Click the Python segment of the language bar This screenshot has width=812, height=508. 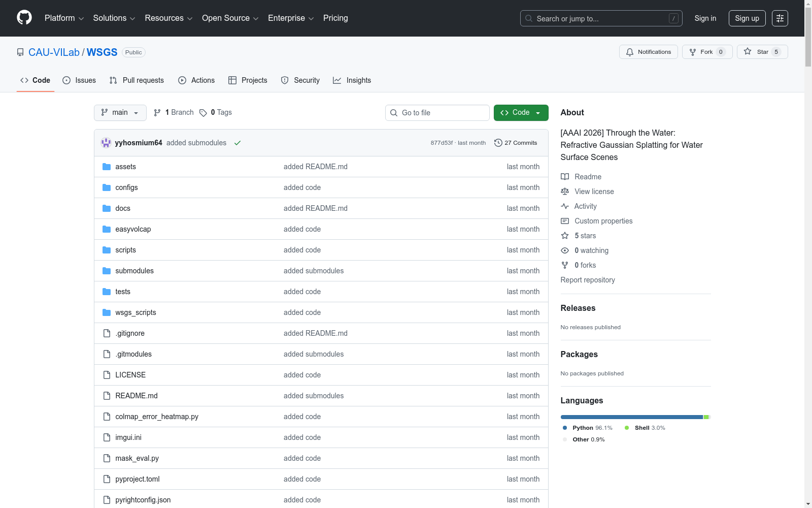point(632,417)
